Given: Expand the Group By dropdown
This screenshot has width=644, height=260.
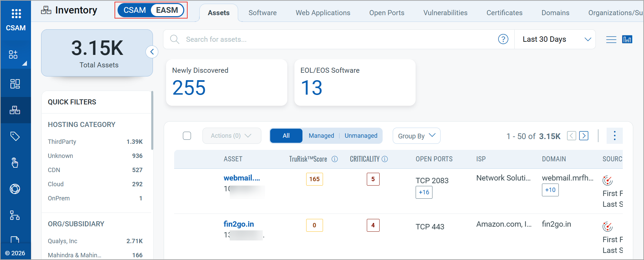Looking at the screenshot, I should (x=416, y=136).
